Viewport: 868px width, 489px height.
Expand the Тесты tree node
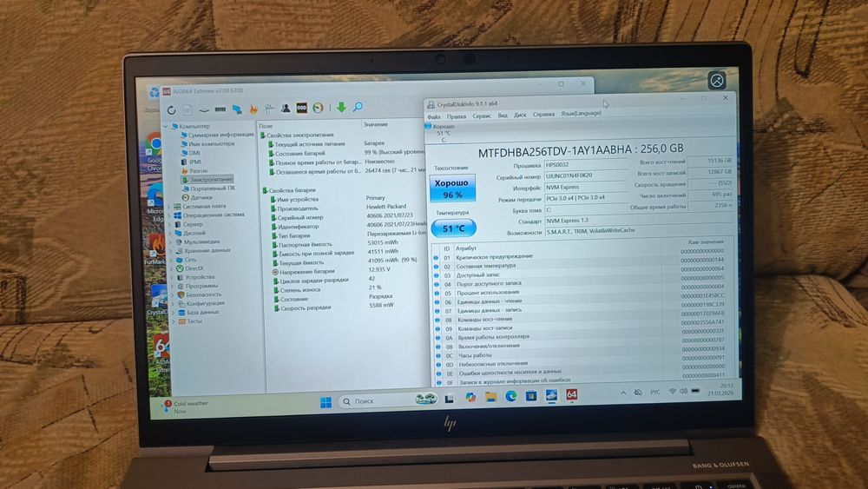(174, 321)
